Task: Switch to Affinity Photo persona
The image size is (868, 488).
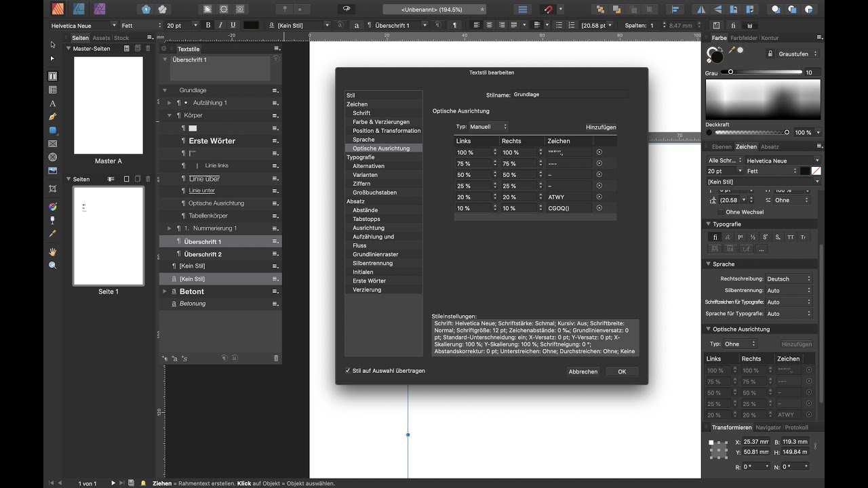Action: click(x=100, y=9)
